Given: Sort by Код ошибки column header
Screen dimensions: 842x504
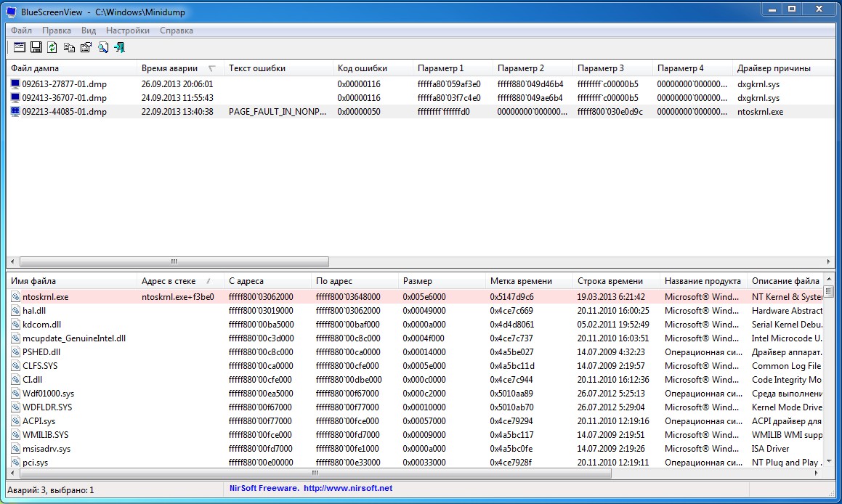Looking at the screenshot, I should (x=373, y=68).
